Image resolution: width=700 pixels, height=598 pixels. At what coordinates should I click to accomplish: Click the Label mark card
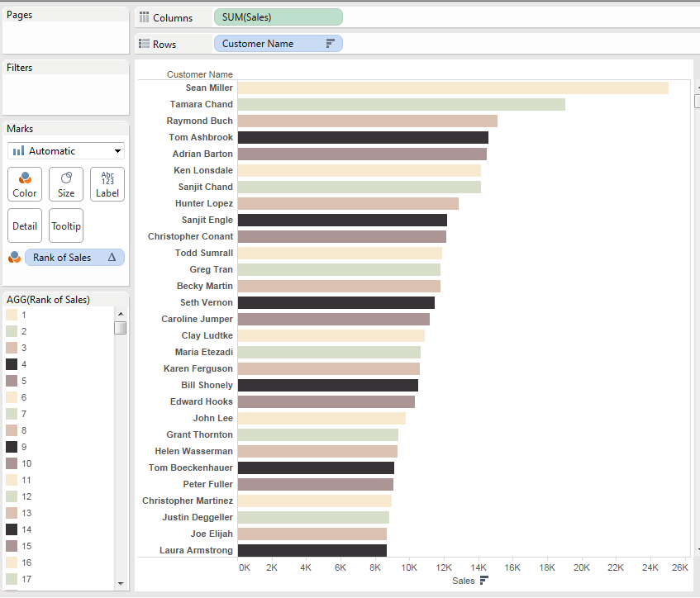tap(107, 183)
